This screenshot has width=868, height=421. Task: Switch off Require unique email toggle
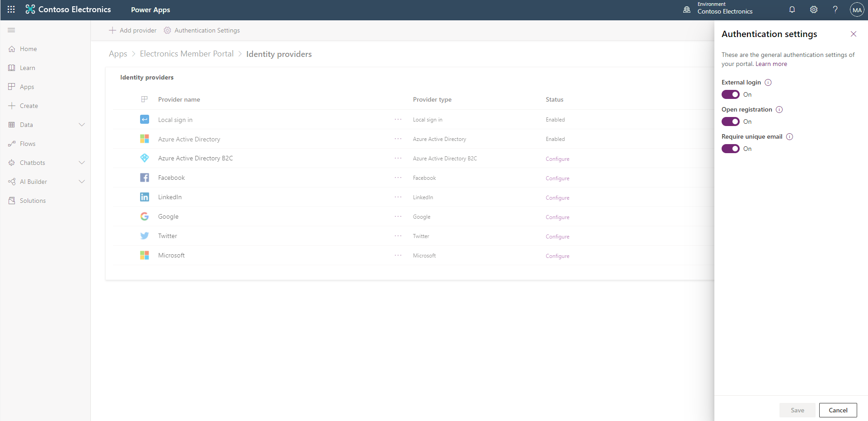point(730,149)
